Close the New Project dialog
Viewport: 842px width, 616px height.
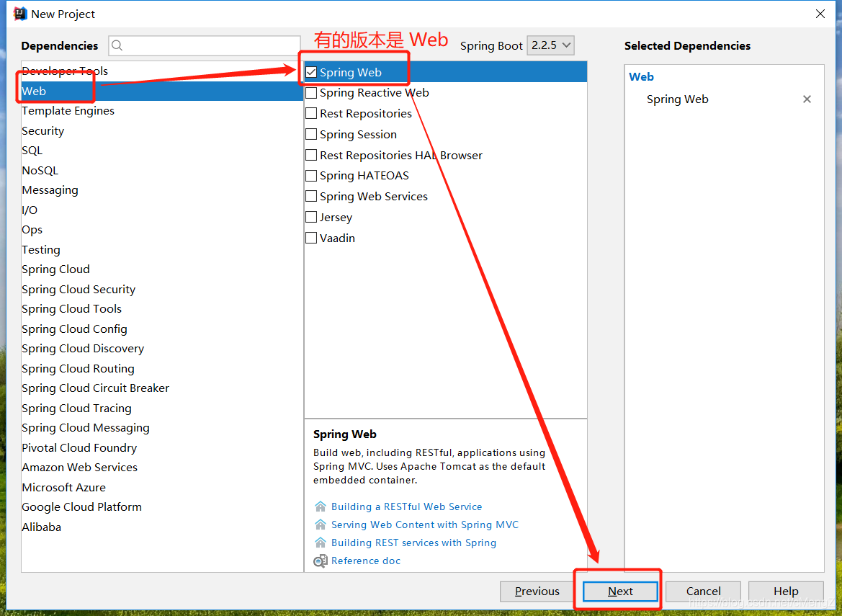coord(820,14)
